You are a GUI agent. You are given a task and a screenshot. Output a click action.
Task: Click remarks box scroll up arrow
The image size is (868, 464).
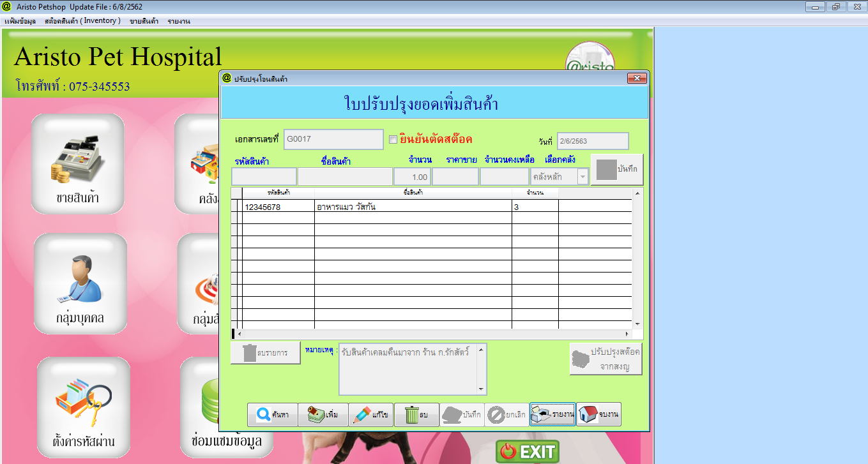[x=482, y=349]
